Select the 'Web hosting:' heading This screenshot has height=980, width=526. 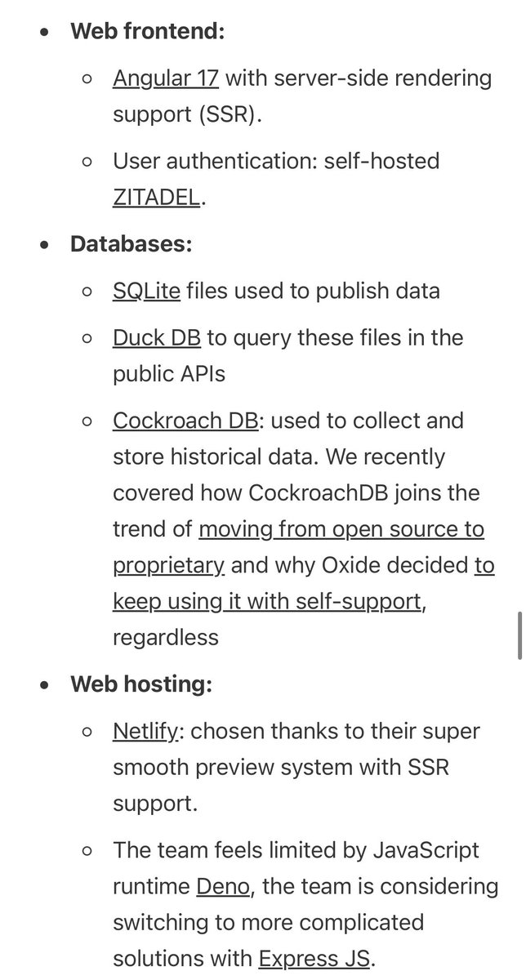point(140,684)
